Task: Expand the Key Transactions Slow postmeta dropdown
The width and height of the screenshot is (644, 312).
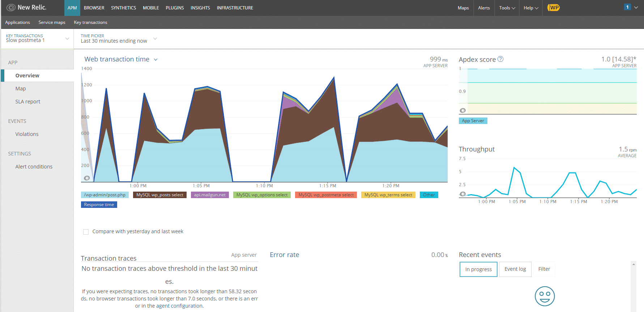Action: coord(67,39)
